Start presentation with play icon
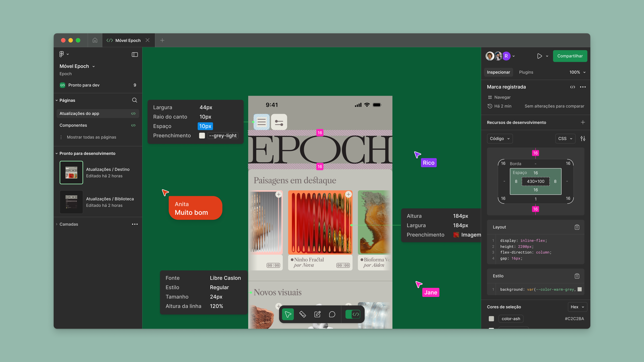 [x=540, y=56]
